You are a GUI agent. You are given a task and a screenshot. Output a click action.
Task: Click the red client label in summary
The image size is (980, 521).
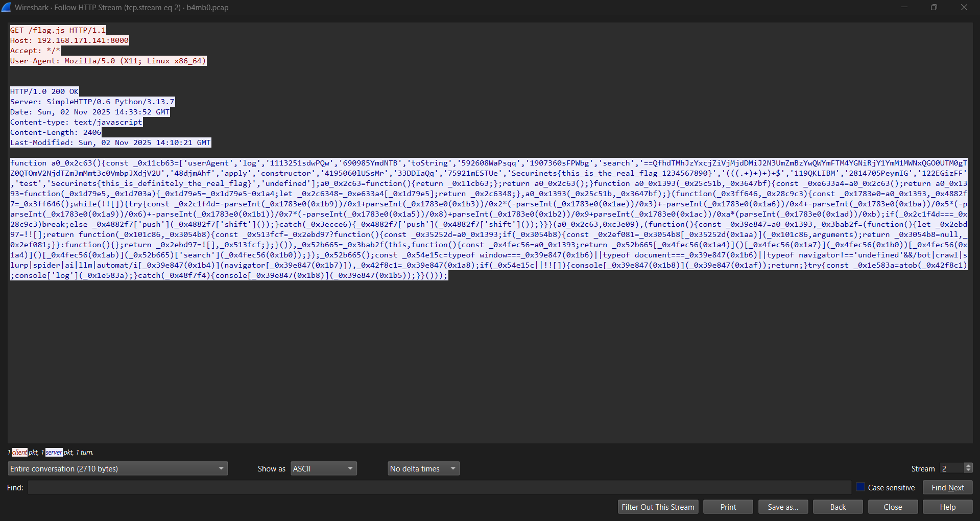pyautogui.click(x=20, y=452)
